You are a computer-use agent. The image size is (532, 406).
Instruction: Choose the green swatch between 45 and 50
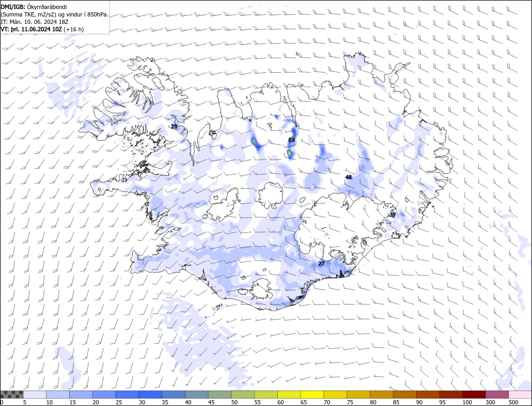(220, 394)
